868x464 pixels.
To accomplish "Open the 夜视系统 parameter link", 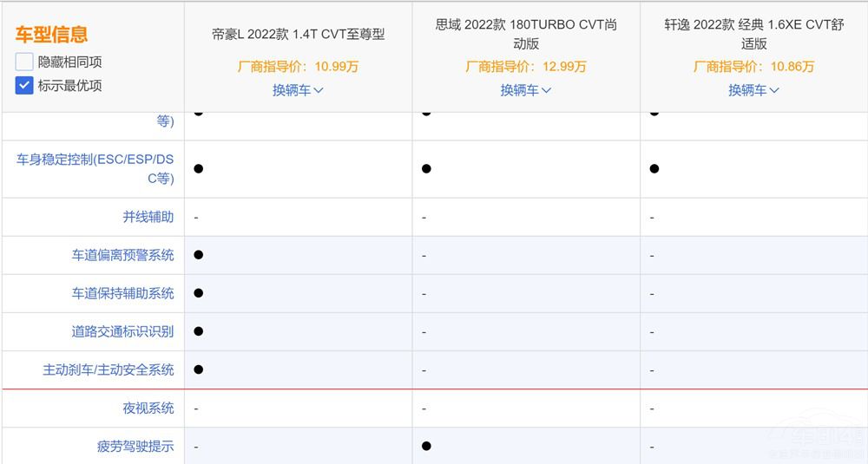I will coord(148,408).
